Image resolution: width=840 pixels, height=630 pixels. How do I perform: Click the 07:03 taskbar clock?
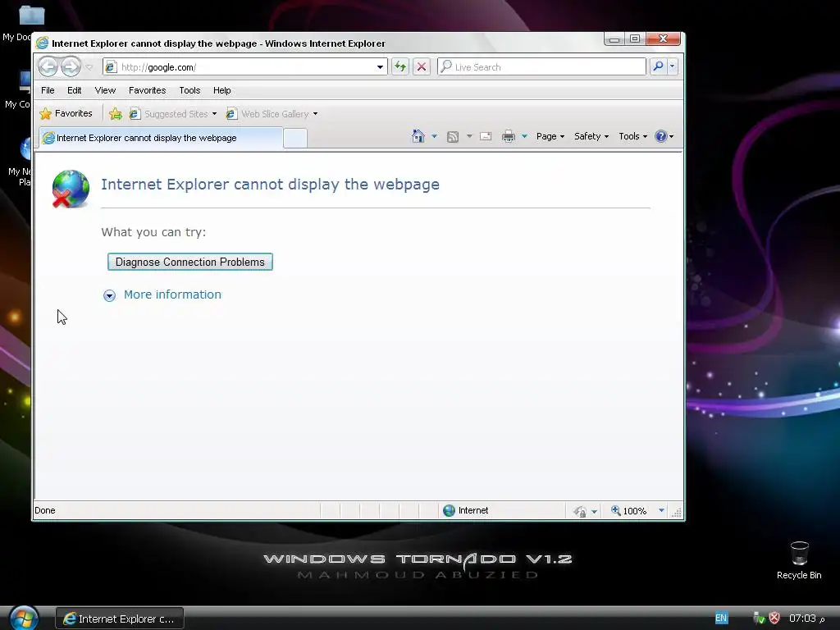806,619
